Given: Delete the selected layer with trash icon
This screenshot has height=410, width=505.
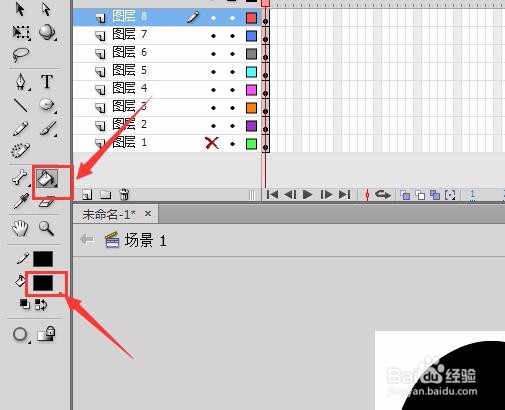Looking at the screenshot, I should tap(124, 194).
